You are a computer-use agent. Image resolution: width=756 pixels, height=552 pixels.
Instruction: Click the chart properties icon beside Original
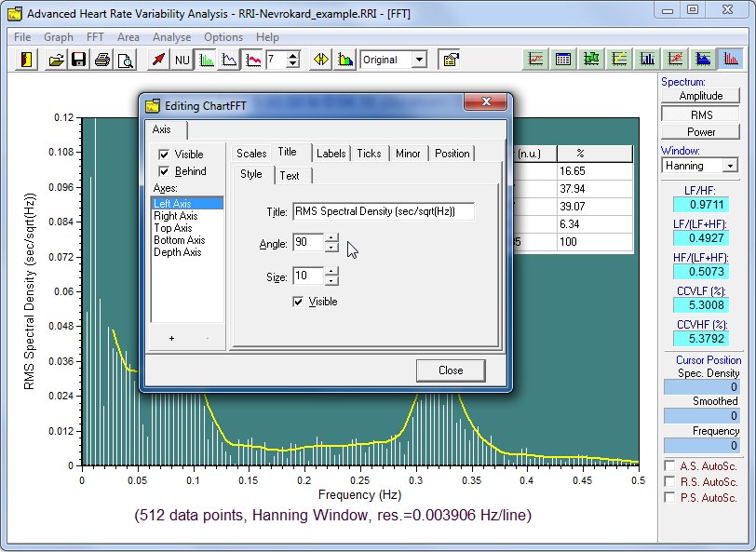coord(450,60)
